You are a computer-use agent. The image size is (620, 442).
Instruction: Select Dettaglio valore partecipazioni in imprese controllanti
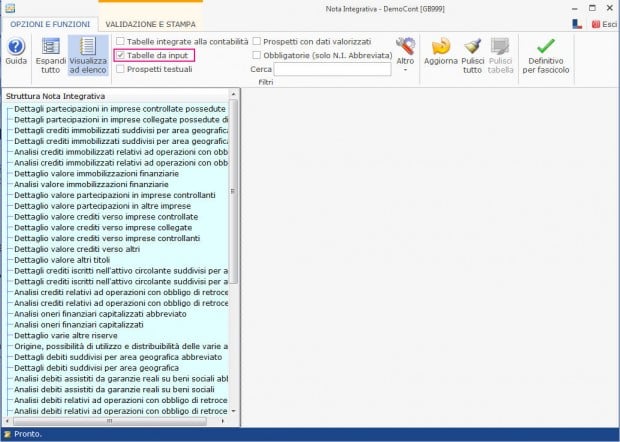pyautogui.click(x=115, y=195)
